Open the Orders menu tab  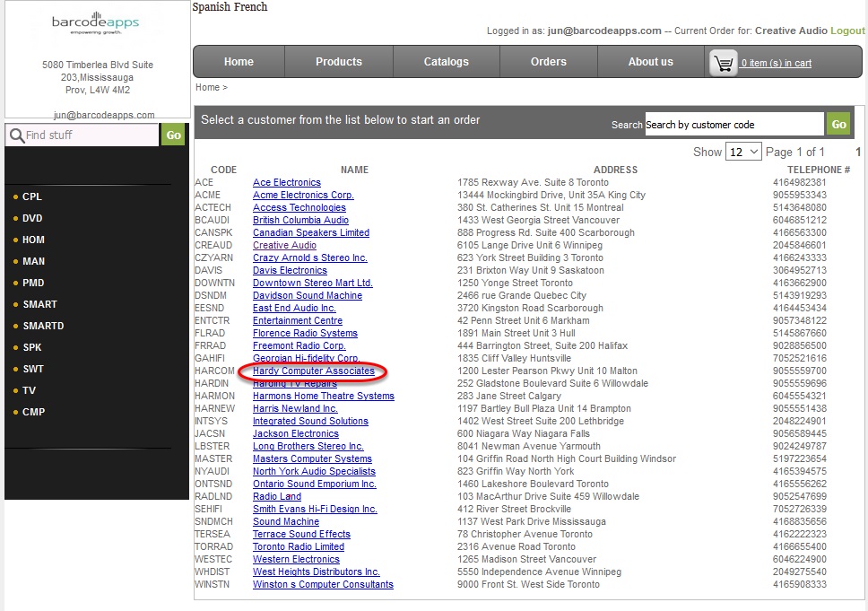pos(549,62)
